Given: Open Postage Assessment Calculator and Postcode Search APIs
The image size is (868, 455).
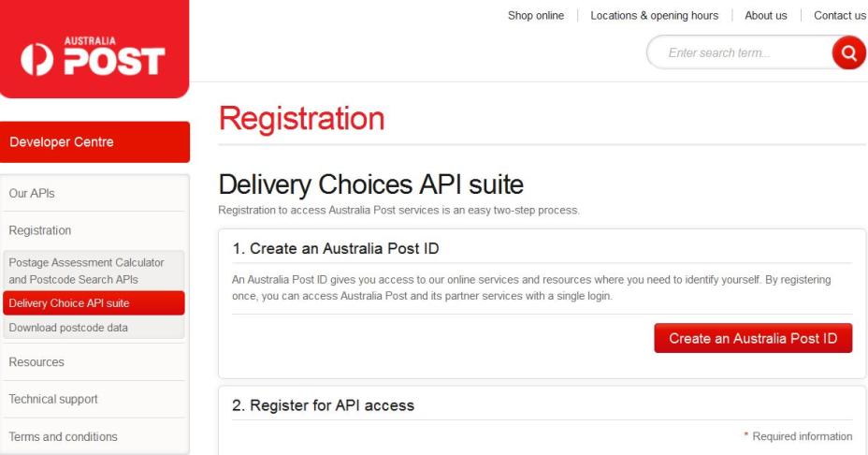Looking at the screenshot, I should point(94,271).
